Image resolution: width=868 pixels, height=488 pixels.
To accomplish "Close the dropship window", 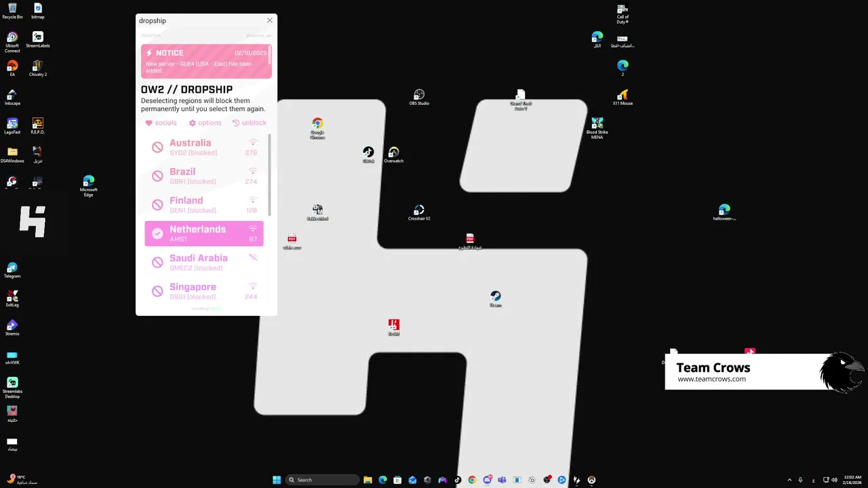I will pyautogui.click(x=270, y=20).
